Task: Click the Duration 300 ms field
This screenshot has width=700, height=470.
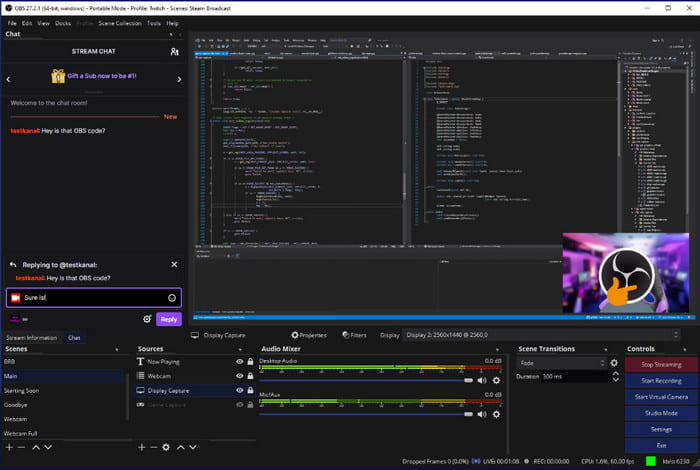Action: click(x=576, y=377)
